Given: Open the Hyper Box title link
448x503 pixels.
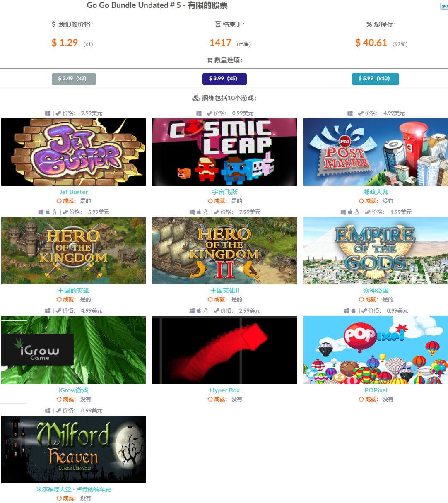Looking at the screenshot, I should point(224,390).
